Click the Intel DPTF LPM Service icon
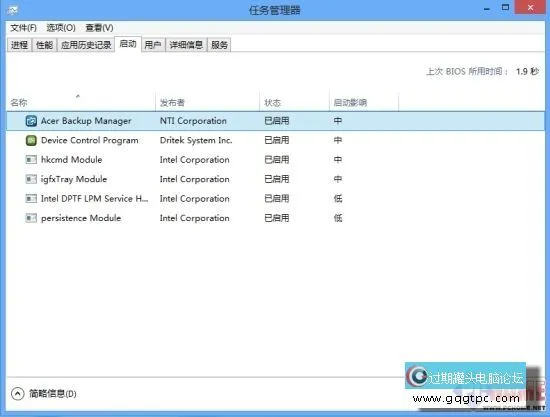The image size is (550, 417). click(x=31, y=199)
